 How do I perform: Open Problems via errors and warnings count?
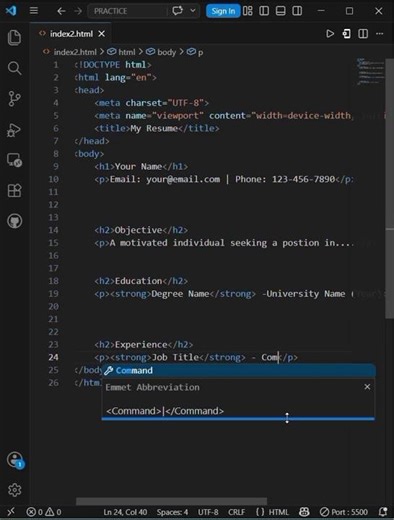point(44,512)
